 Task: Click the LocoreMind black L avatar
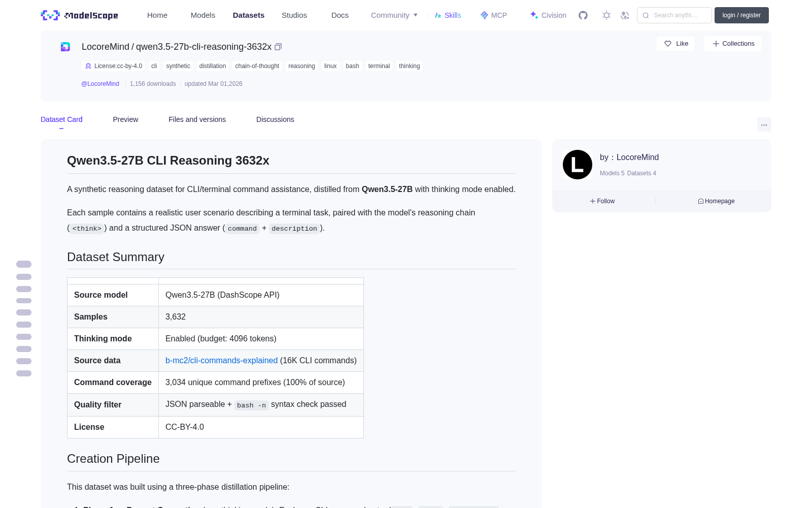(578, 165)
